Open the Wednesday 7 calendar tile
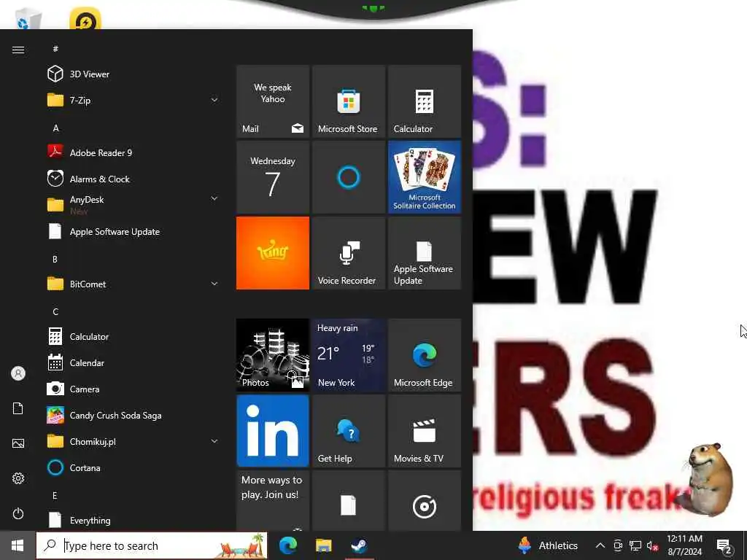This screenshot has height=560, width=747. (x=273, y=177)
